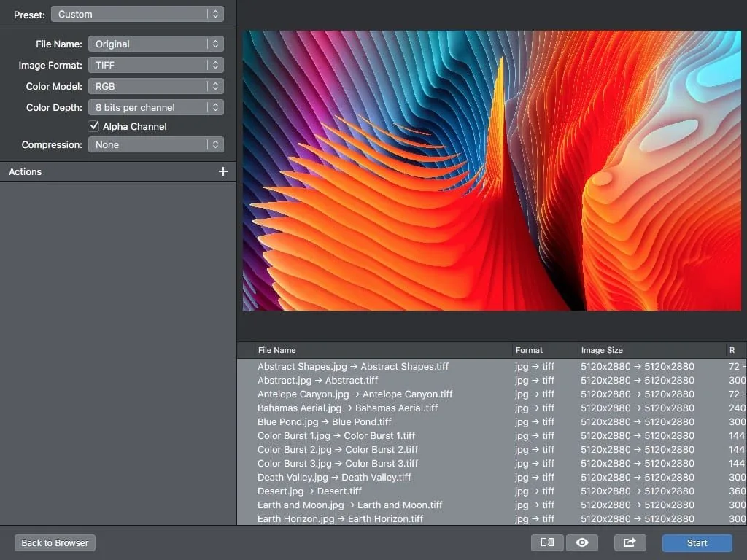Open the Color Depth dropdown
This screenshot has height=560, width=747.
(x=155, y=107)
